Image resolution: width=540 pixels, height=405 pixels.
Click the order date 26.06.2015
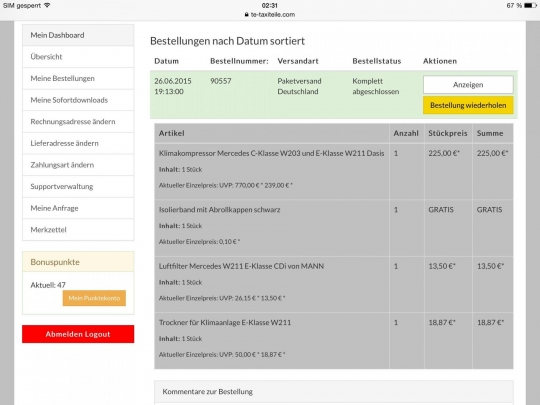(x=173, y=81)
